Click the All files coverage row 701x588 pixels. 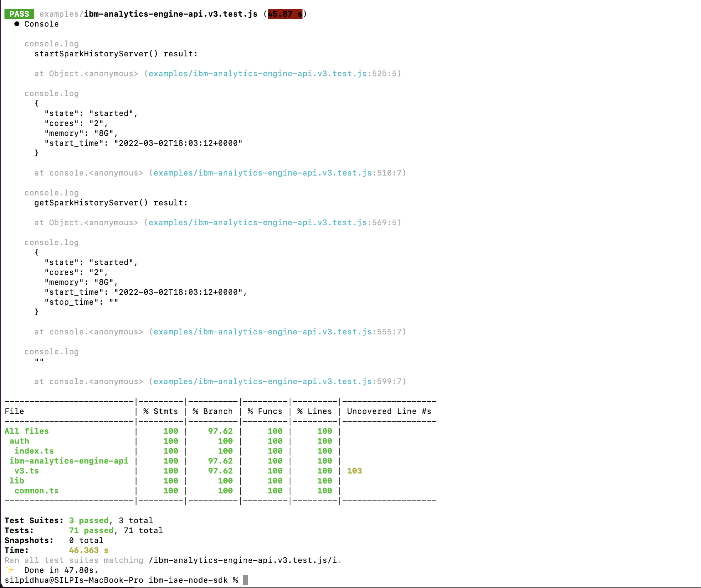(x=26, y=431)
